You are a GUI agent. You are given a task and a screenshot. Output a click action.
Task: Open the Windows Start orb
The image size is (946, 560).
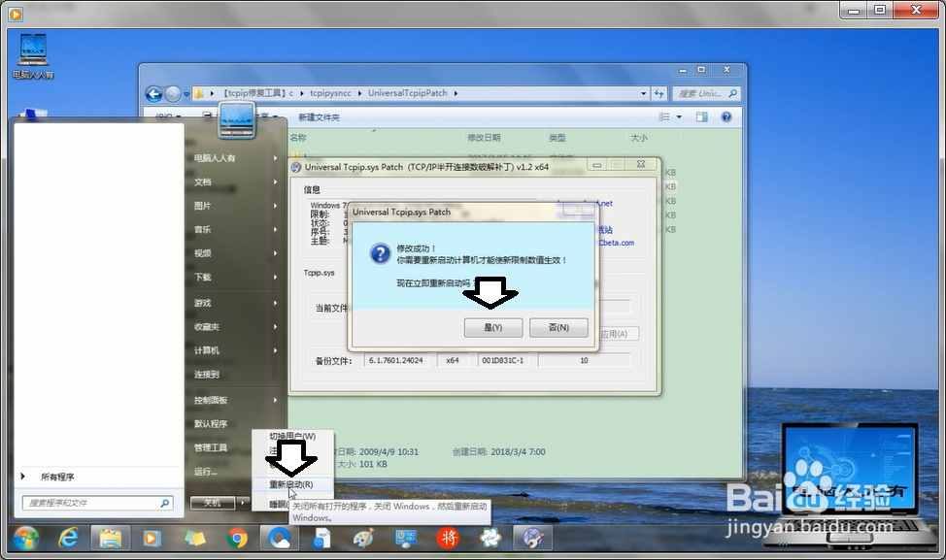click(x=25, y=538)
